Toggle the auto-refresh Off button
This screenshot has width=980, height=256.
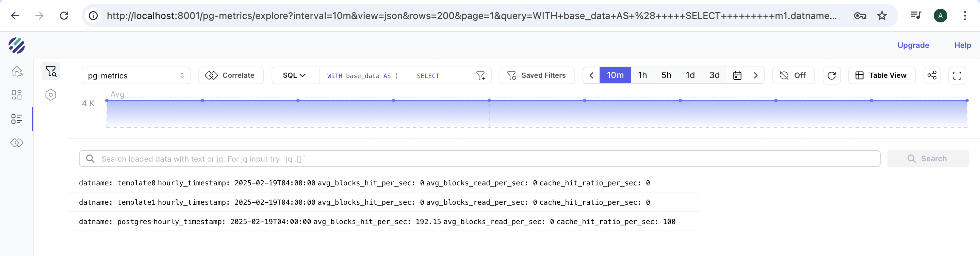pyautogui.click(x=793, y=76)
